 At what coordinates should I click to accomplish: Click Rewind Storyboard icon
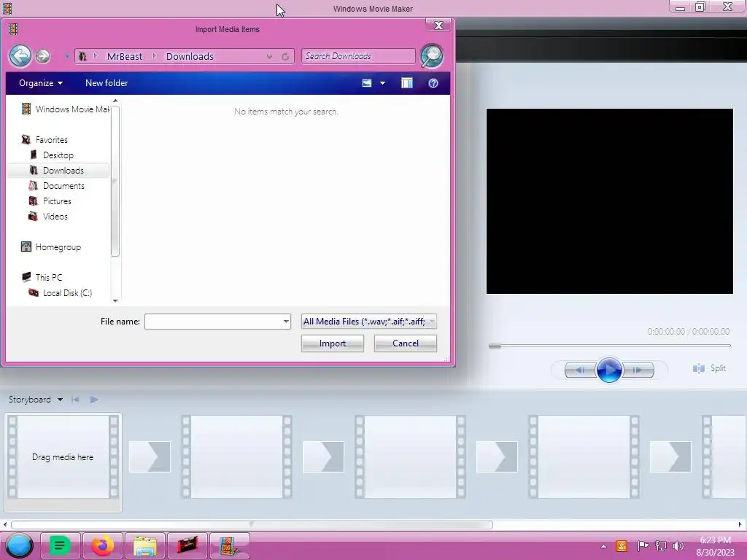[75, 399]
